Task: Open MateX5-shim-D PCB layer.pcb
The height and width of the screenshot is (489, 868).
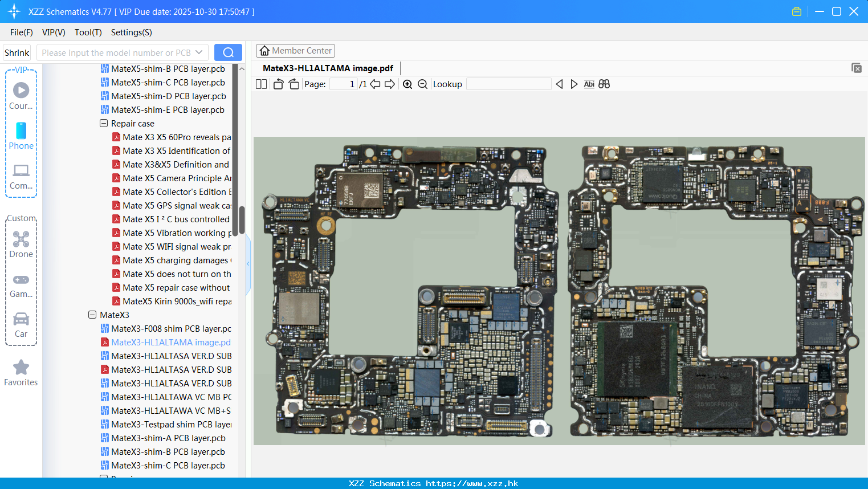Action: click(x=164, y=96)
